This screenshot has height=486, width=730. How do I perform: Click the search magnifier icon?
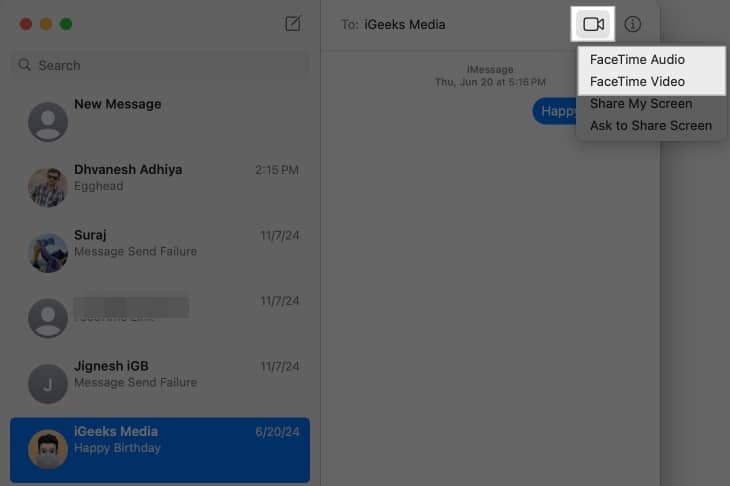pyautogui.click(x=24, y=65)
